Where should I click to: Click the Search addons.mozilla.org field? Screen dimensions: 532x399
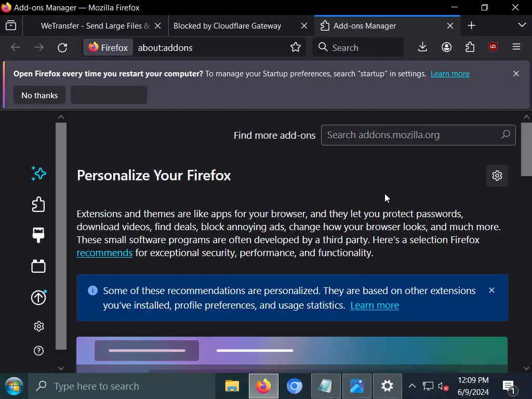(418, 135)
